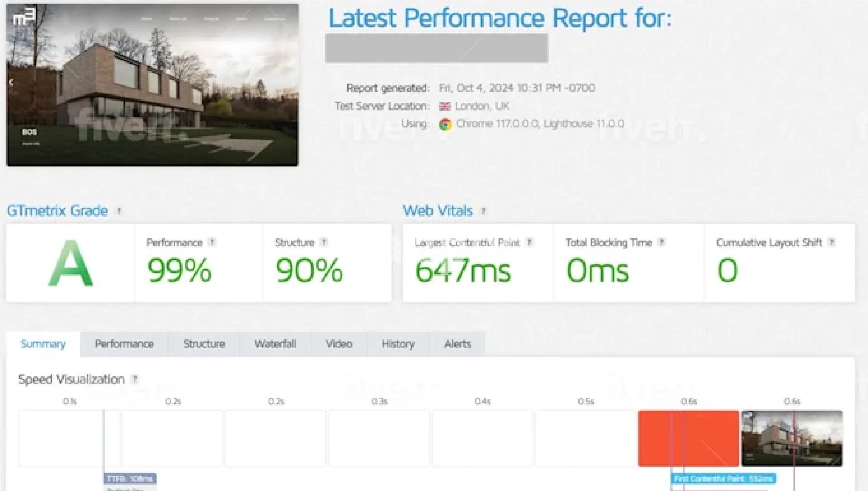Click the website screenshot thumbnail

[152, 85]
